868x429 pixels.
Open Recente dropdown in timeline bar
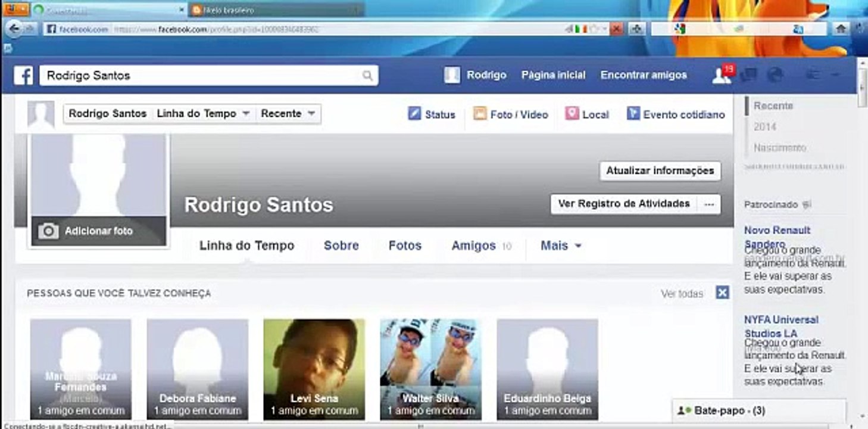[x=288, y=114]
